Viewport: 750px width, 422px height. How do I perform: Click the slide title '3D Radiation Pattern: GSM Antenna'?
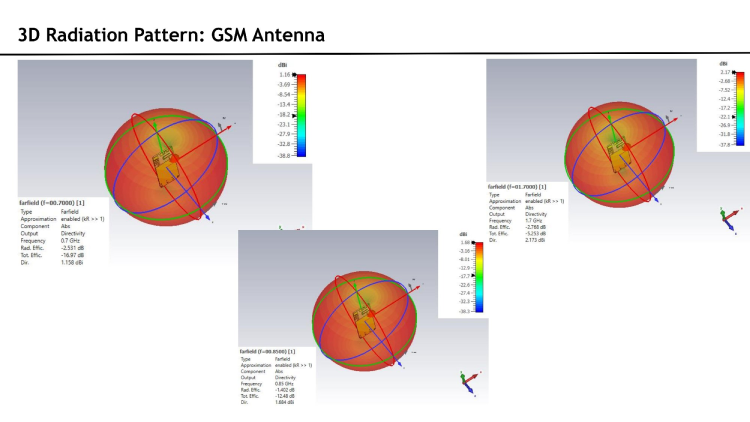point(171,35)
